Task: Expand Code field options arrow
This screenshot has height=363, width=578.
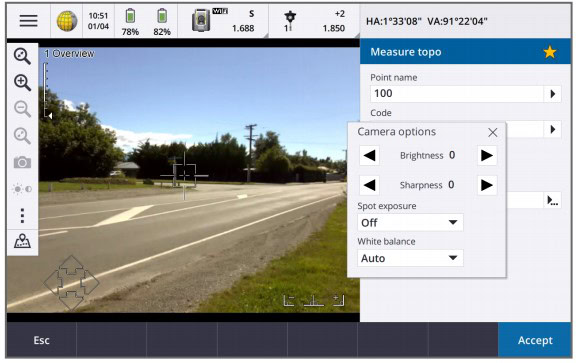Action: coord(553,129)
